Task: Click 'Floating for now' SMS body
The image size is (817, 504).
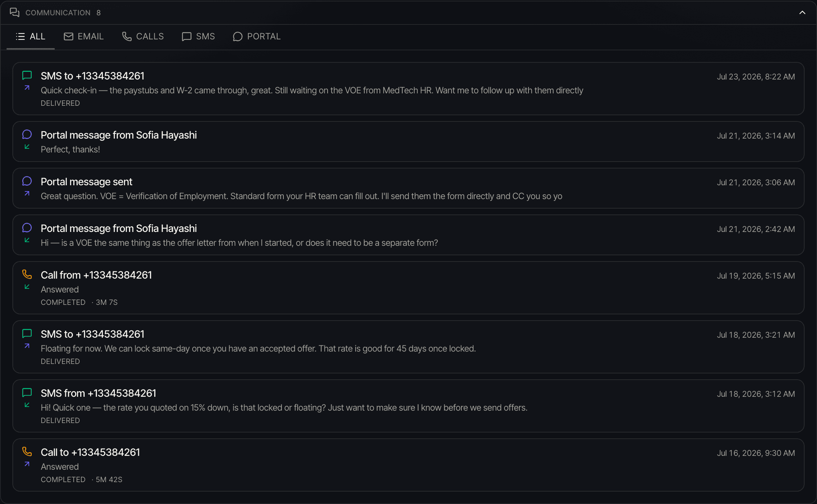Action: [258, 349]
